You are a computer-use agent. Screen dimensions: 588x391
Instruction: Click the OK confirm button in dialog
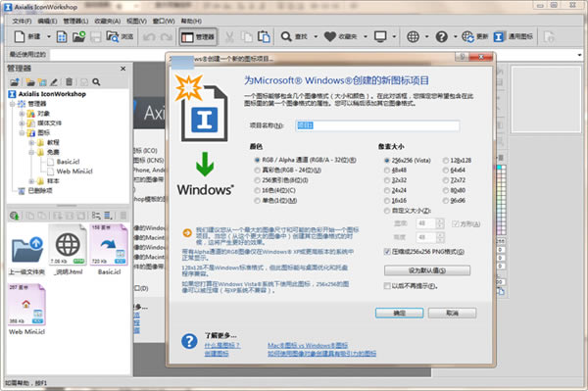(x=400, y=313)
